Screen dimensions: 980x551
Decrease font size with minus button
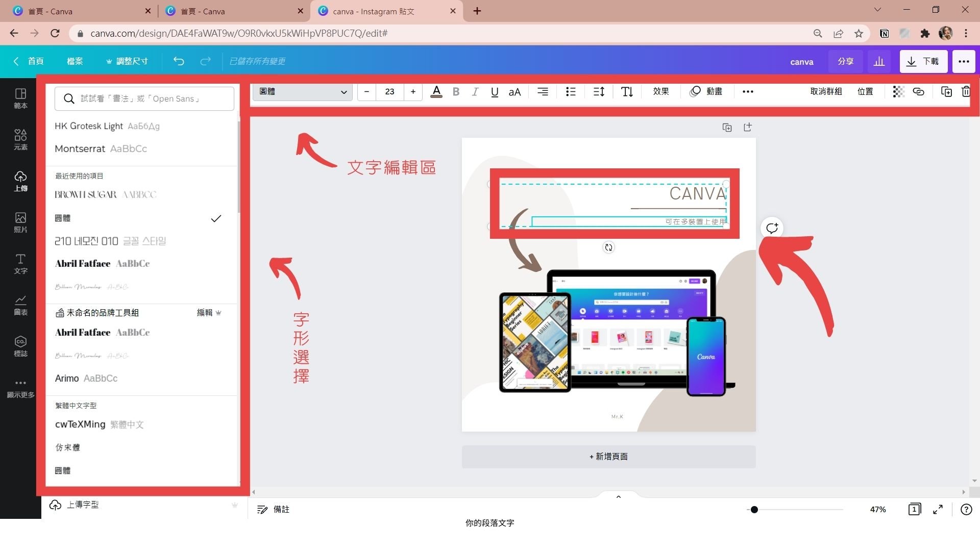[x=366, y=92]
